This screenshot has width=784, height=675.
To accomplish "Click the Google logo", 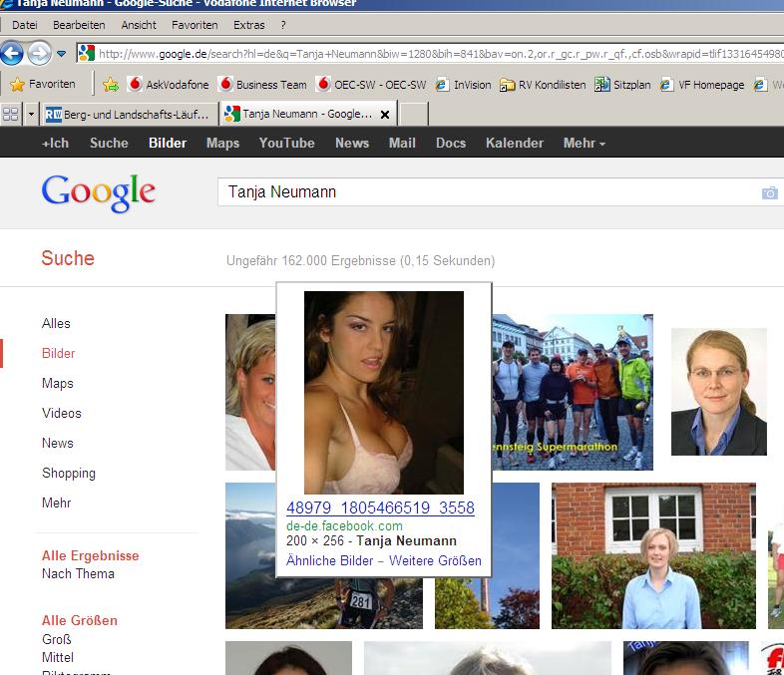I will pos(98,192).
